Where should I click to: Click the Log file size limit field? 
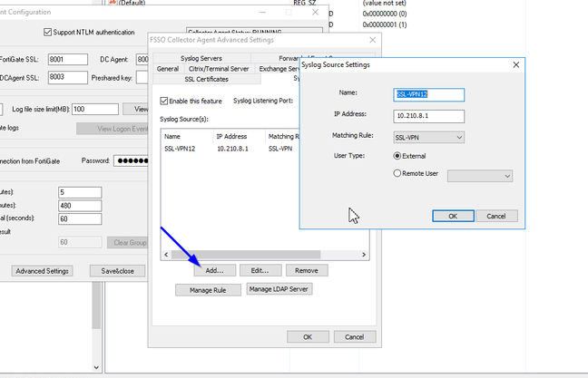[95, 109]
